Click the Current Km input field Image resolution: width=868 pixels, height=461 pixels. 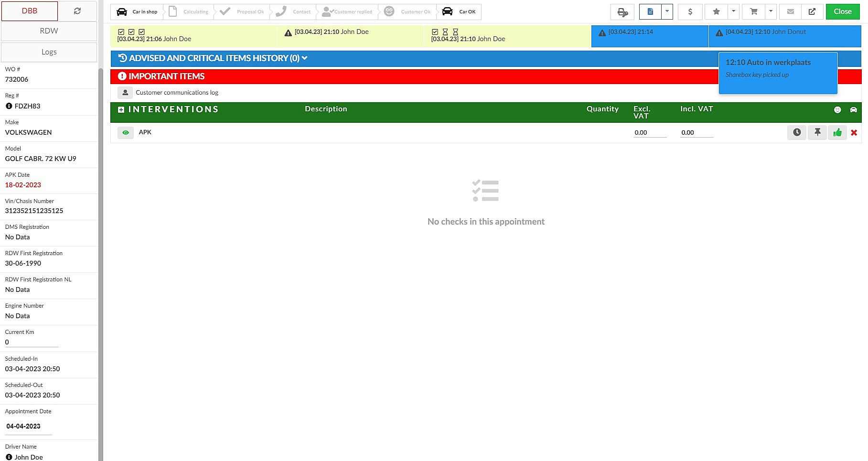point(32,342)
